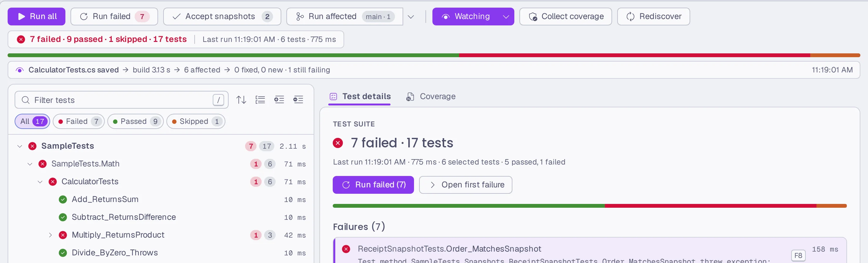This screenshot has height=263, width=868.
Task: Click the watch eye icon next to CalculatorTests.cs saved
Action: 20,70
